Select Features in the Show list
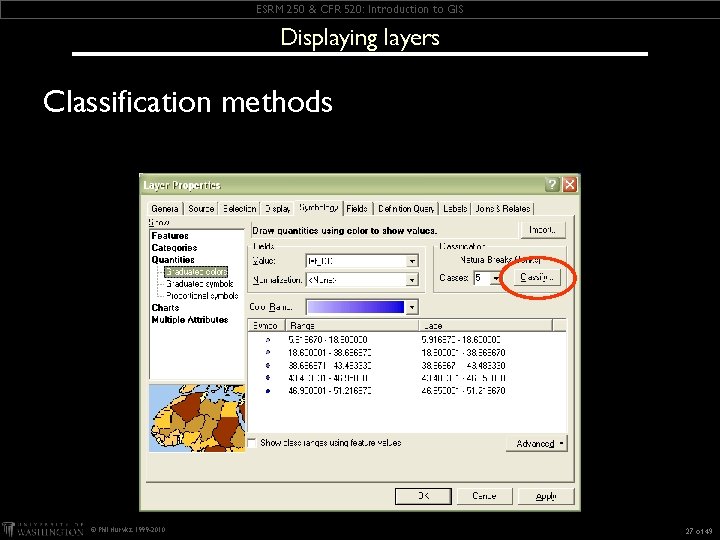 coord(170,236)
